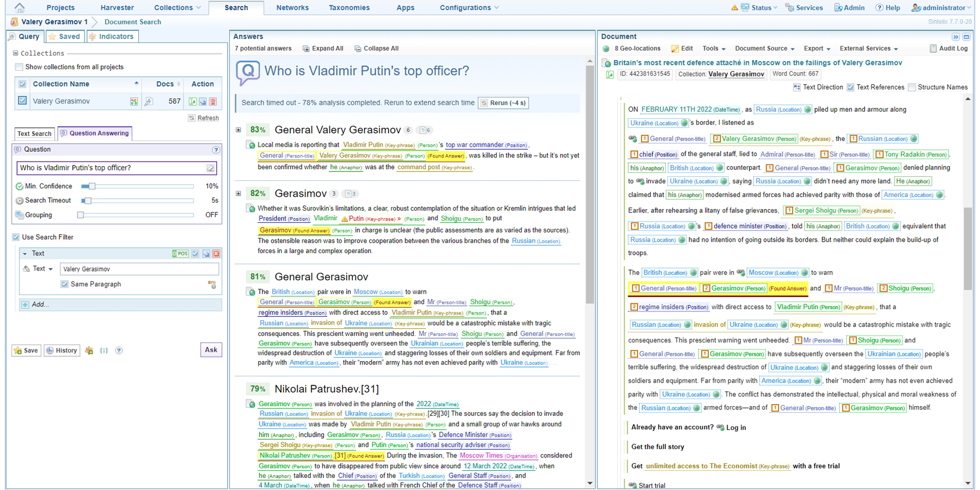This screenshot has height=490, width=980.
Task: Click the copy collection icon in Action column
Action: 203,101
